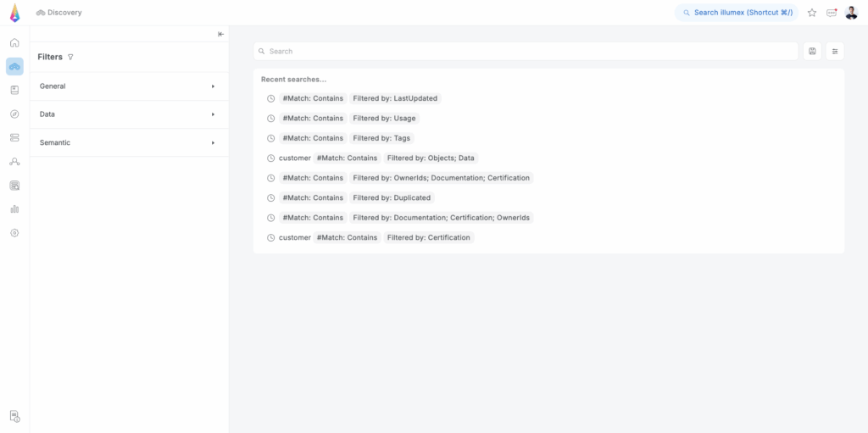
Task: Click the star favorites icon
Action: pos(811,13)
